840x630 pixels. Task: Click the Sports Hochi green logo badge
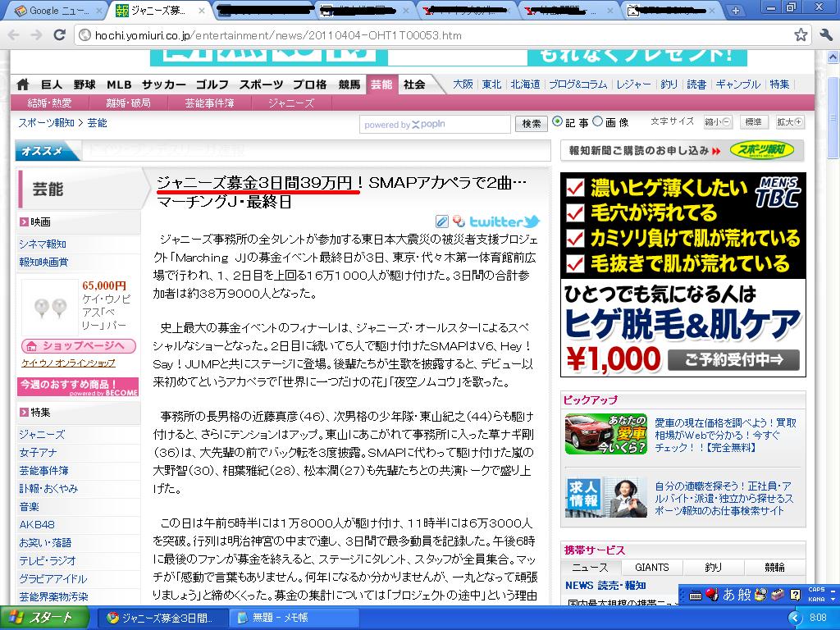pyautogui.click(x=761, y=151)
